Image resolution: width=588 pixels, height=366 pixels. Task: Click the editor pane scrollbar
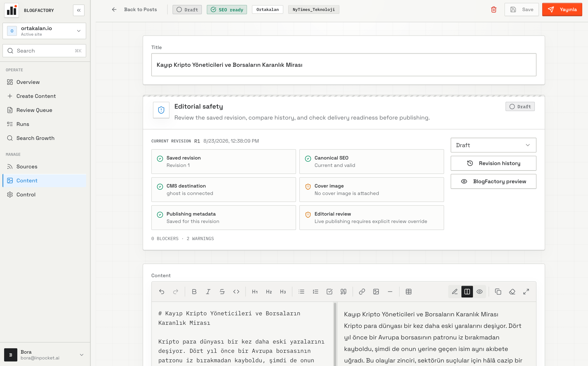point(335,334)
